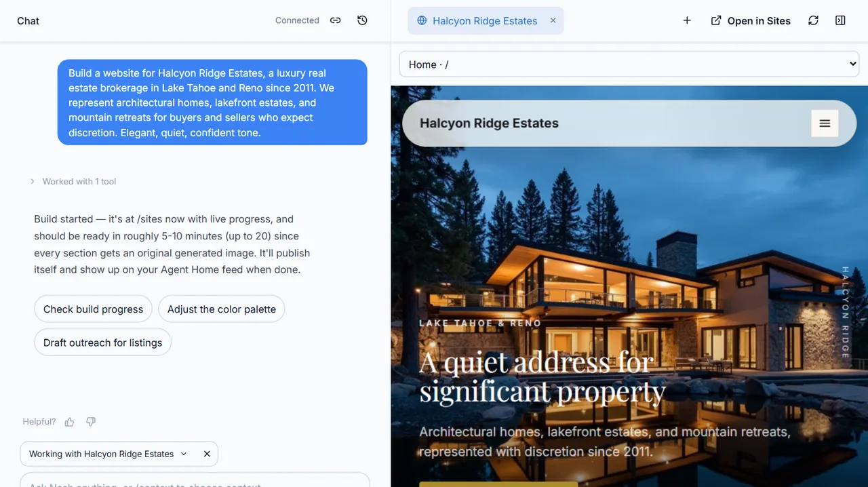Click globe icon in site tab
868x487 pixels.
coord(422,20)
